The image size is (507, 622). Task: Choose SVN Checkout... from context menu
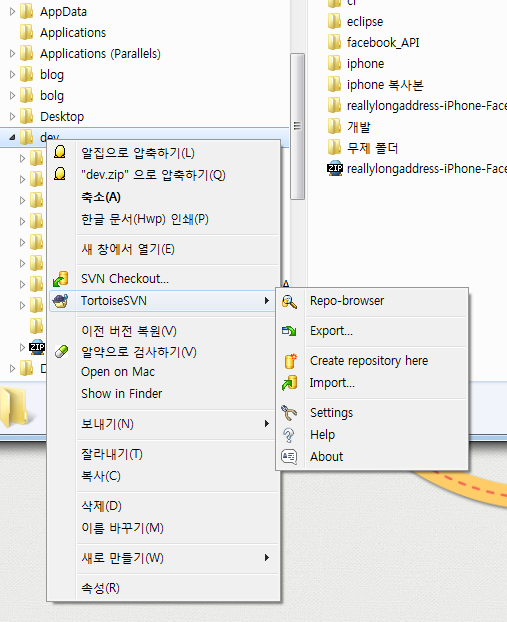163,279
